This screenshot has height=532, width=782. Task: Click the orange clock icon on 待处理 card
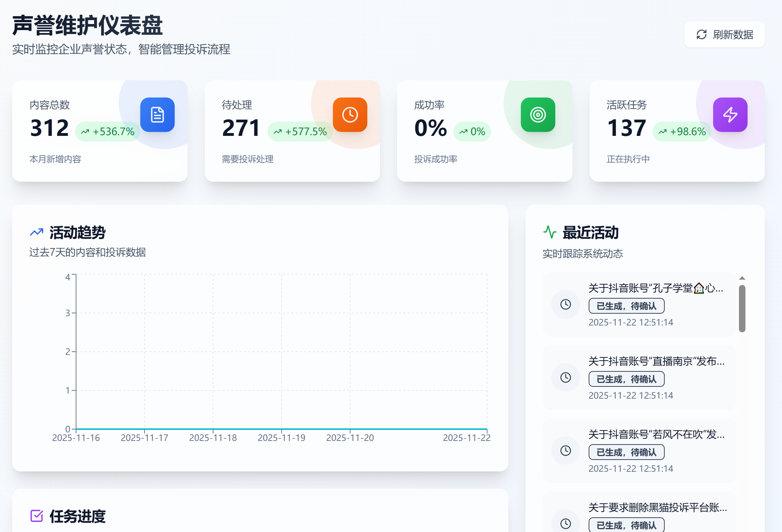tap(350, 115)
